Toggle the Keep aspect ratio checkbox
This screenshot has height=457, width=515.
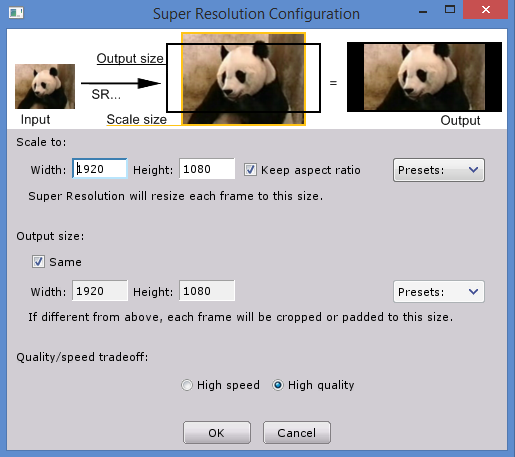[x=250, y=170]
